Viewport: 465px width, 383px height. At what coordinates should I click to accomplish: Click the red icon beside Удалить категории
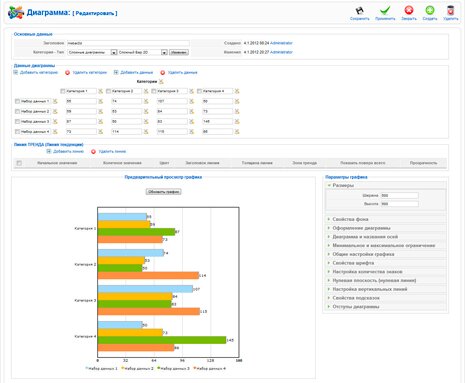pyautogui.click(x=67, y=73)
